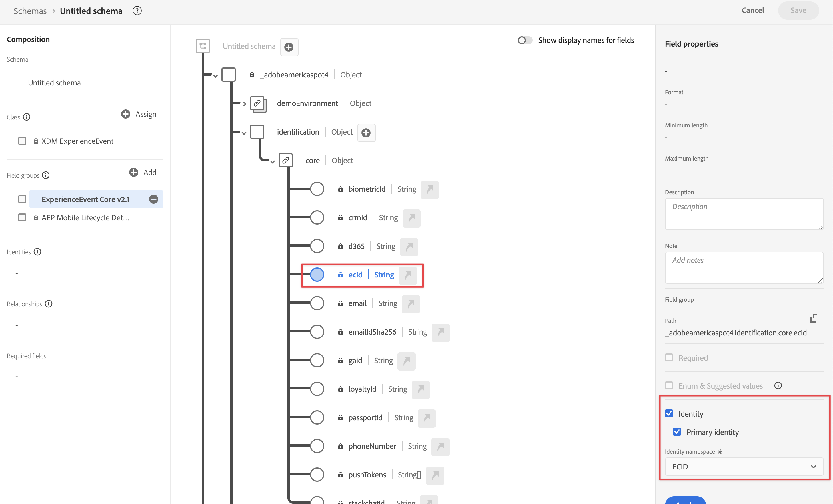Select the email field in tree
The height and width of the screenshot is (504, 833).
pos(357,303)
